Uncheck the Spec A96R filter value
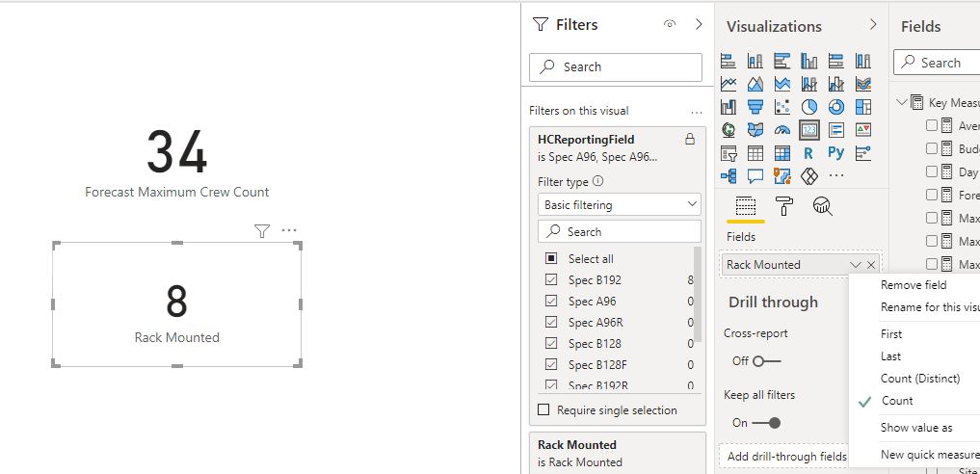 tap(550, 322)
